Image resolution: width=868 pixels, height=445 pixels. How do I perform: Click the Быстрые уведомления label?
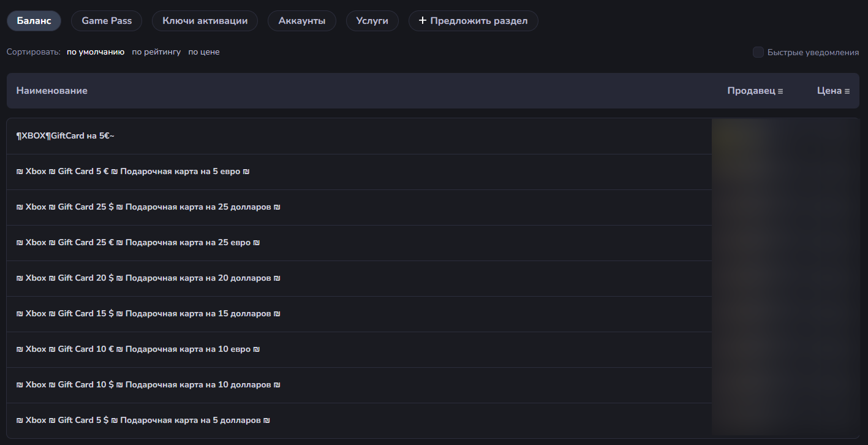(x=813, y=52)
